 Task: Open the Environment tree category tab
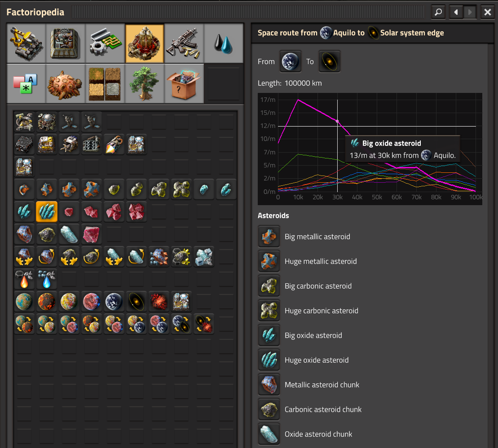[145, 83]
